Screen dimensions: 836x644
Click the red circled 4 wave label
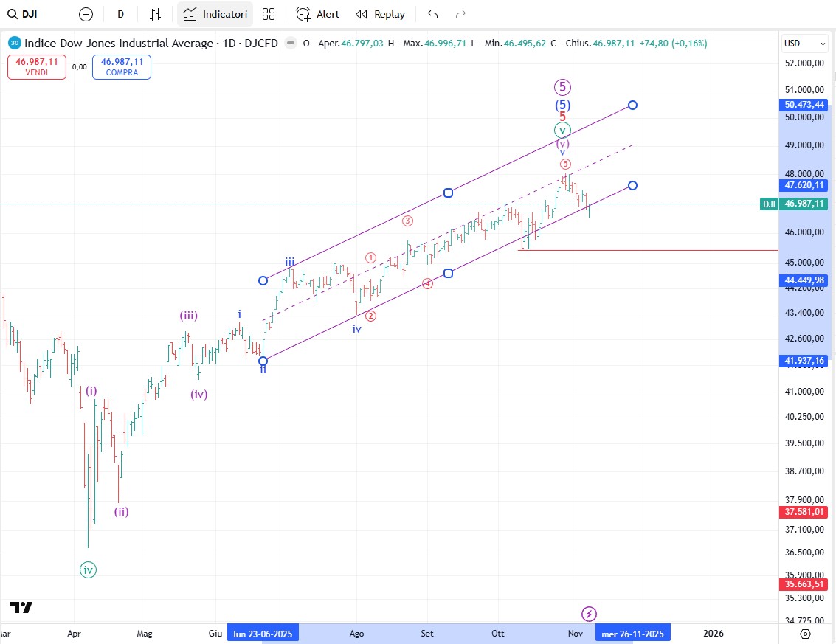pyautogui.click(x=428, y=283)
